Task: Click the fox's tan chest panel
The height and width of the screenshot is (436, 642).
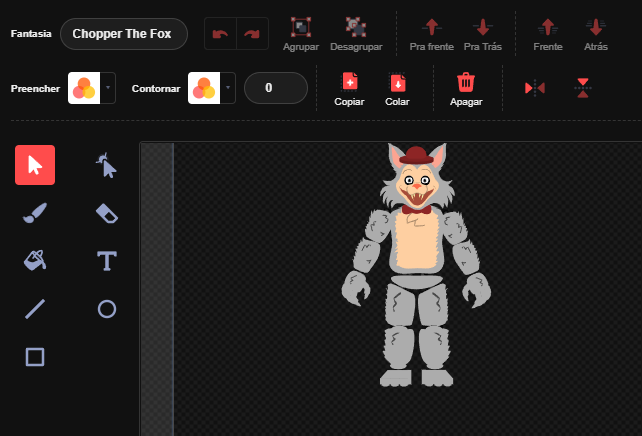Action: [417, 242]
